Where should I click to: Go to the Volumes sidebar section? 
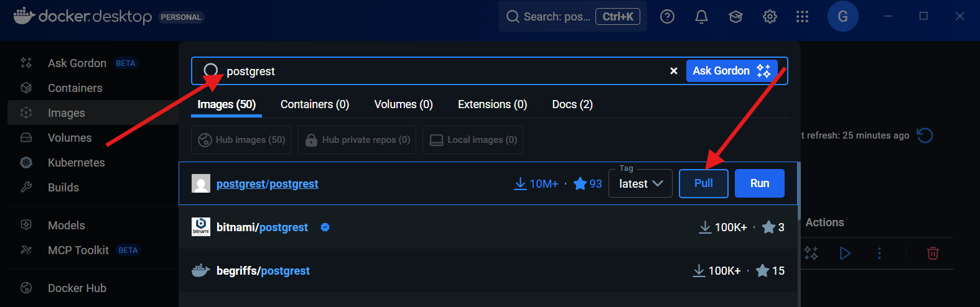[x=70, y=137]
